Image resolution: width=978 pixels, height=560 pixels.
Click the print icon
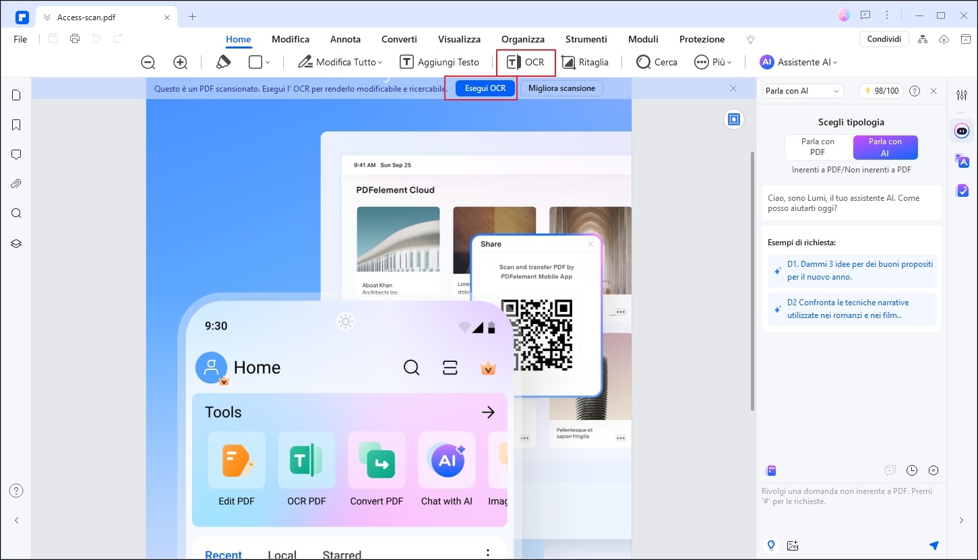point(75,39)
